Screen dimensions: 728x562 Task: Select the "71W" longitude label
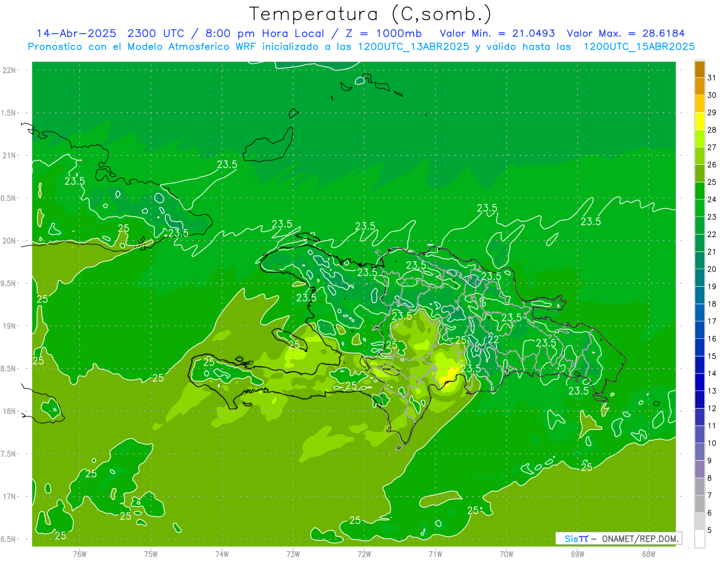[x=435, y=554]
